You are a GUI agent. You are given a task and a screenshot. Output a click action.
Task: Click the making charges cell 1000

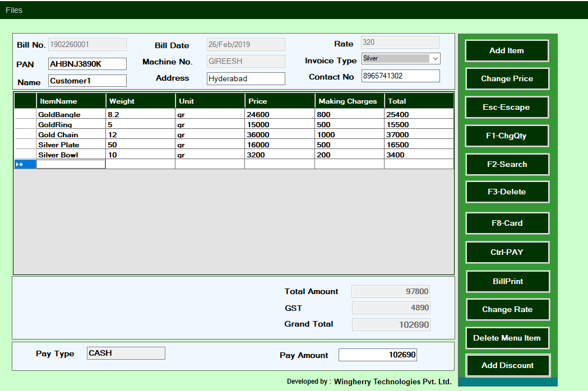click(x=350, y=134)
